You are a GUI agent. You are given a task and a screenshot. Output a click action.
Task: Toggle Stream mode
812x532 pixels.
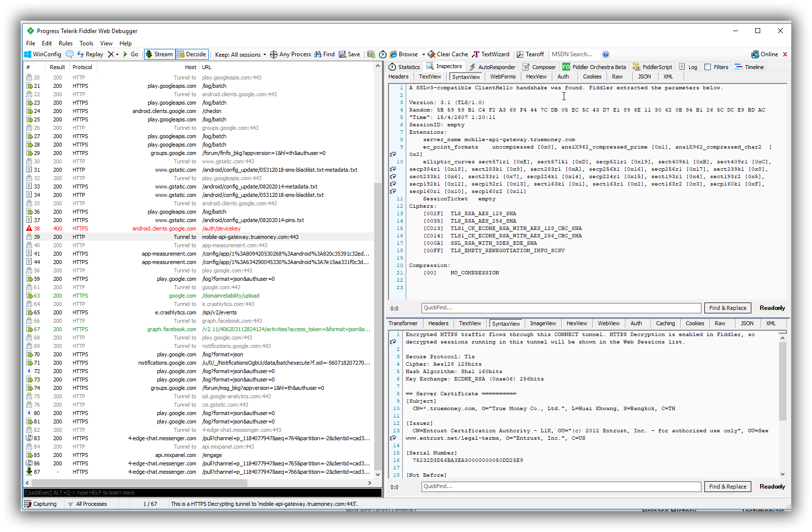pos(159,54)
